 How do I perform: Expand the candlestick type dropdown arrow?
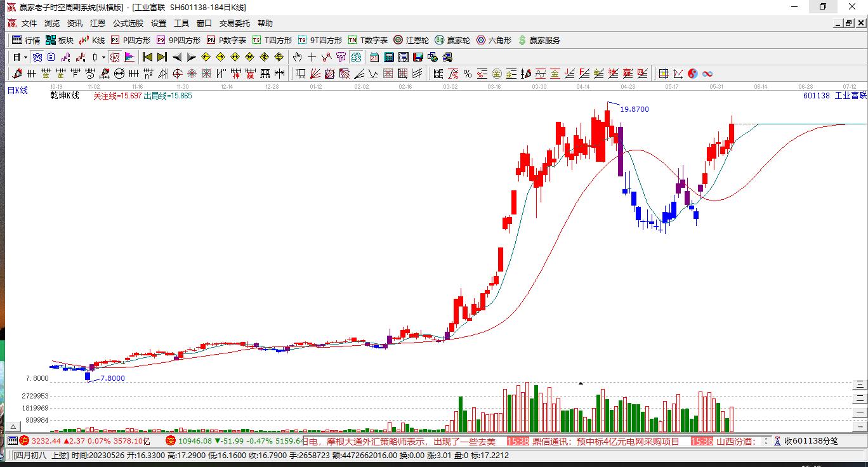(103, 57)
